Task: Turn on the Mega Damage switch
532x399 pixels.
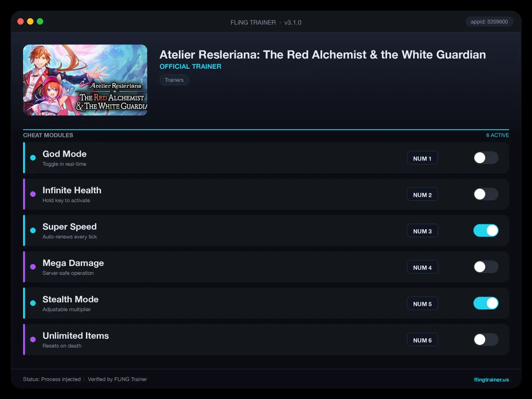Action: (486, 267)
